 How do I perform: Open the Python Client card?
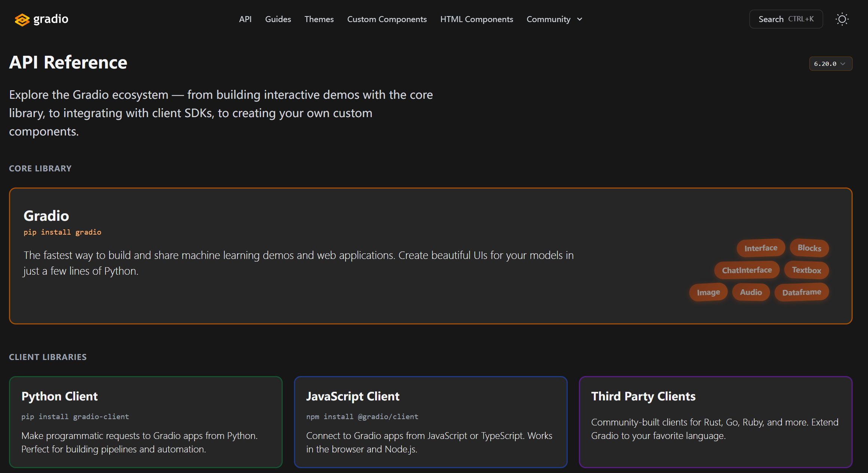(x=146, y=422)
